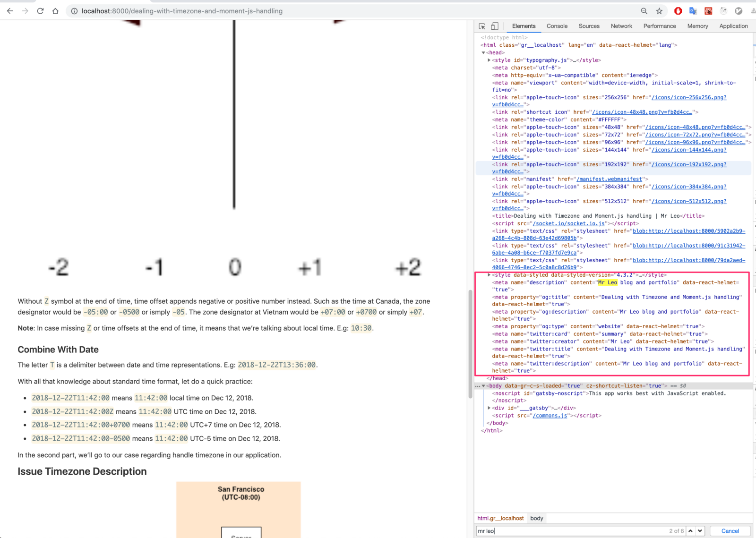This screenshot has width=756, height=538.
Task: Select the Elements tab
Action: click(524, 26)
